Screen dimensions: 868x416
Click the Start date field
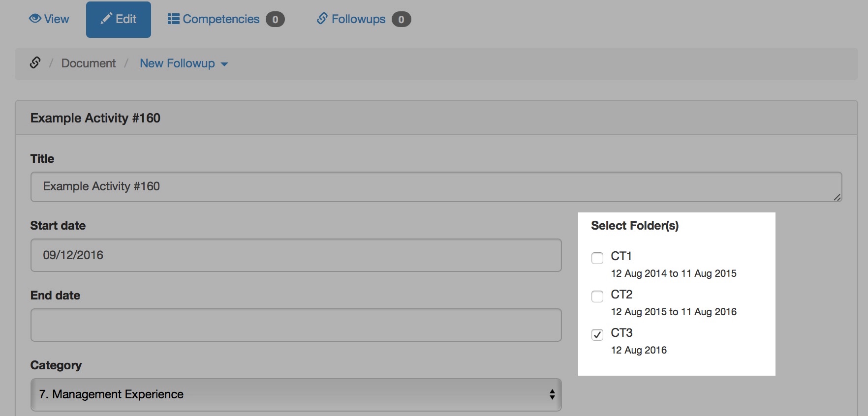tap(295, 255)
